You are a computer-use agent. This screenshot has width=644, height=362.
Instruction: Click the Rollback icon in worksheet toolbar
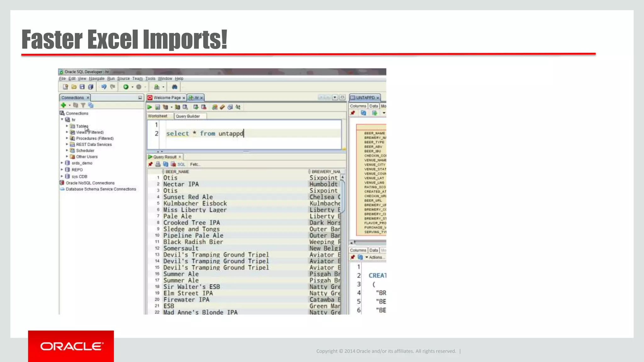point(204,107)
